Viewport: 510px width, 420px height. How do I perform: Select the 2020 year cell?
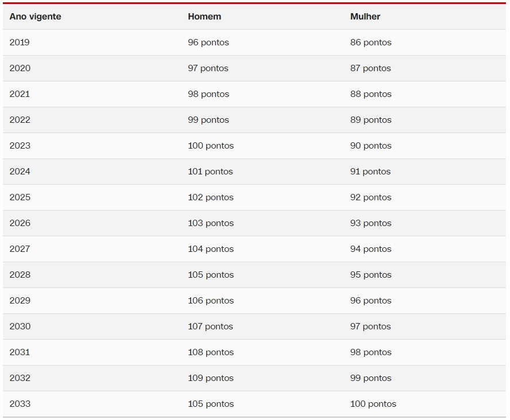20,68
